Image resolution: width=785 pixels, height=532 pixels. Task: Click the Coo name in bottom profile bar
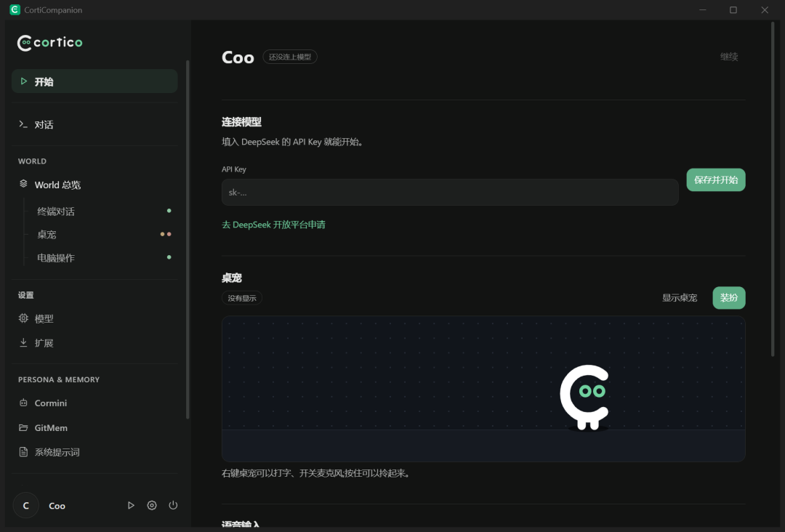(x=57, y=506)
